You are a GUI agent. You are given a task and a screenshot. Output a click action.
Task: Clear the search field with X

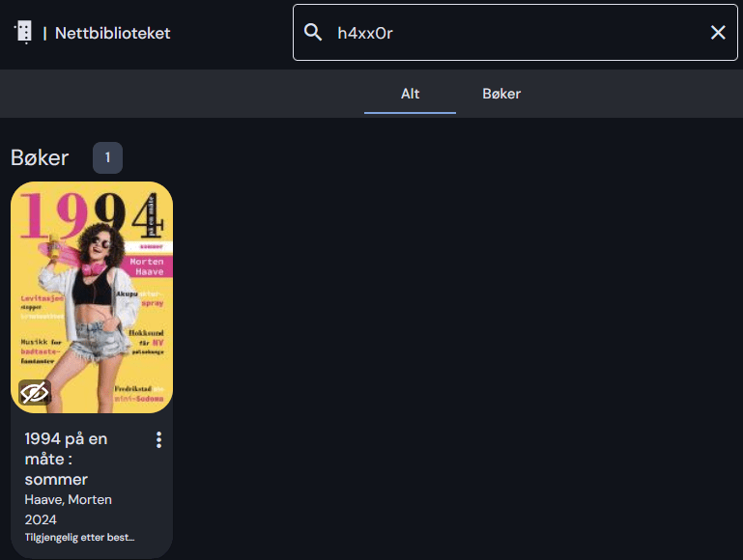point(718,33)
